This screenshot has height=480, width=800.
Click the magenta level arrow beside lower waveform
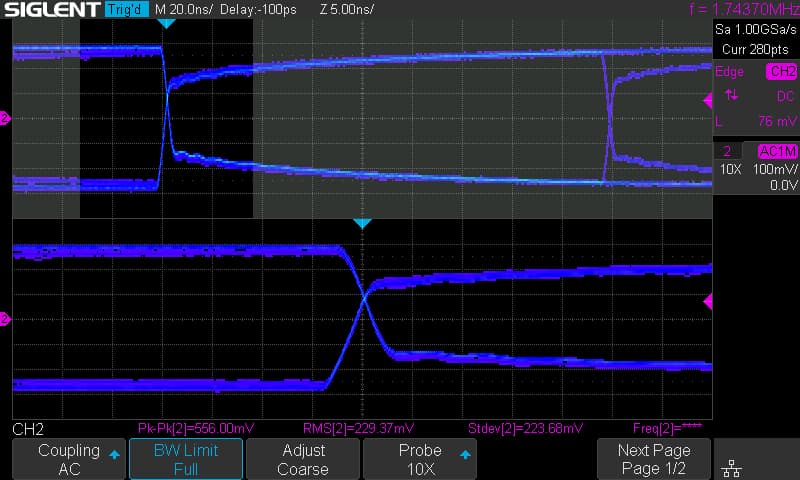pos(707,302)
